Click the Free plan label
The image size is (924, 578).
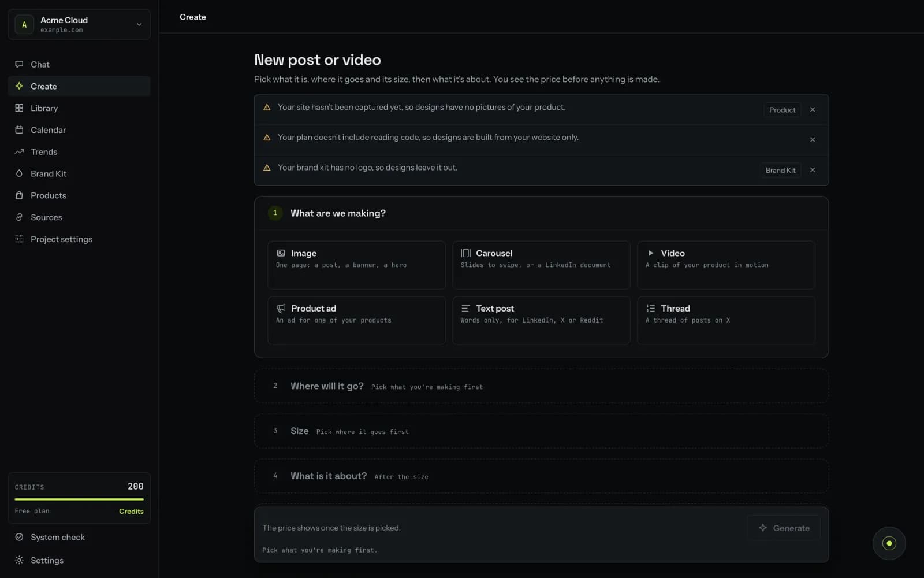(32, 512)
